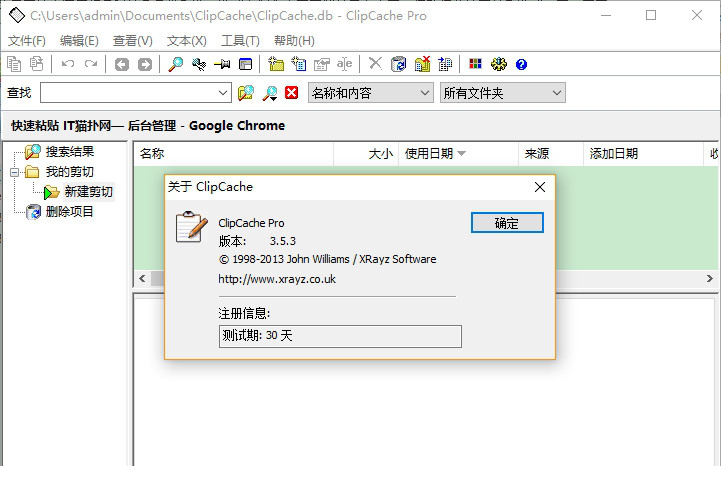Click the copyright 1998-2013 John Williams text
This screenshot has width=721, height=484.
click(328, 259)
